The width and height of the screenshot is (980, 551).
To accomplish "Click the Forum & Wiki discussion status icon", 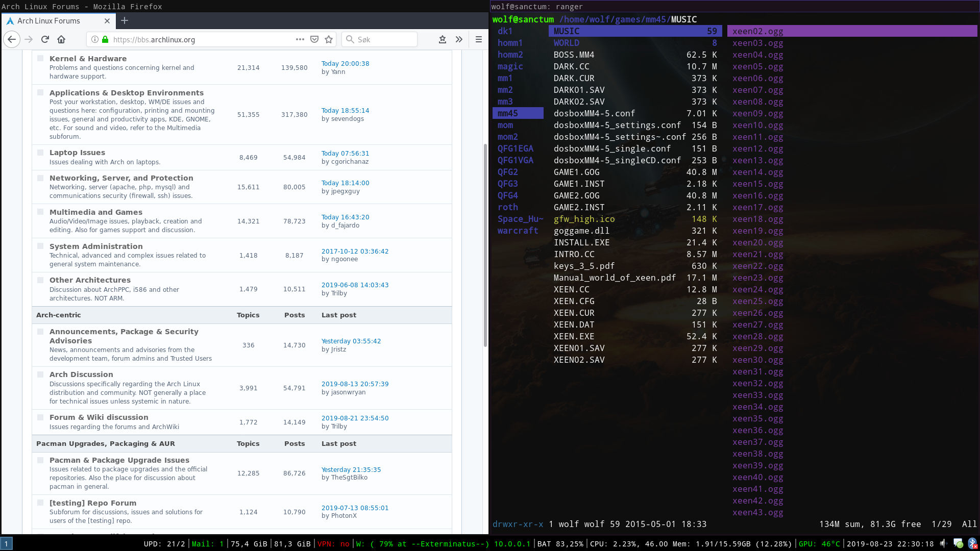I will click(x=40, y=417).
